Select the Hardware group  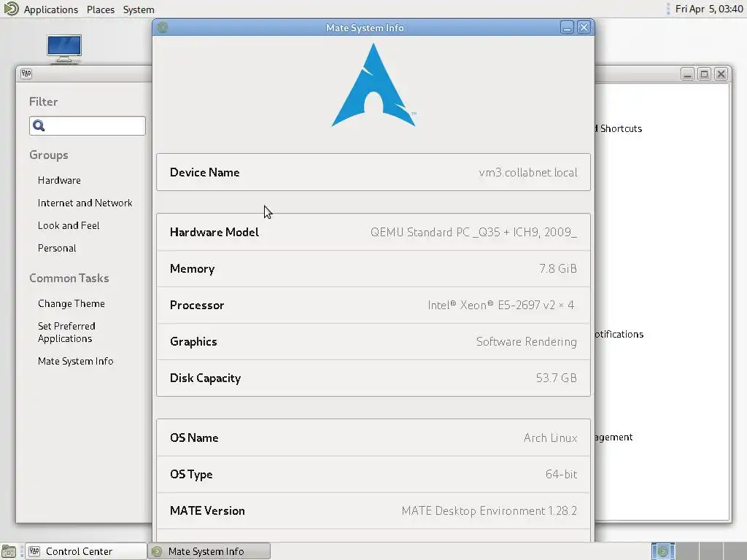click(x=59, y=181)
